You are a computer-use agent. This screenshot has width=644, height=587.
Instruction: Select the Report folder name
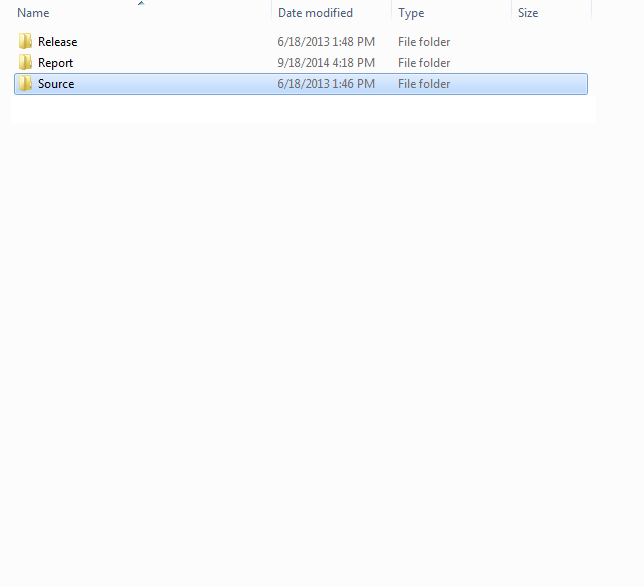[x=55, y=63]
